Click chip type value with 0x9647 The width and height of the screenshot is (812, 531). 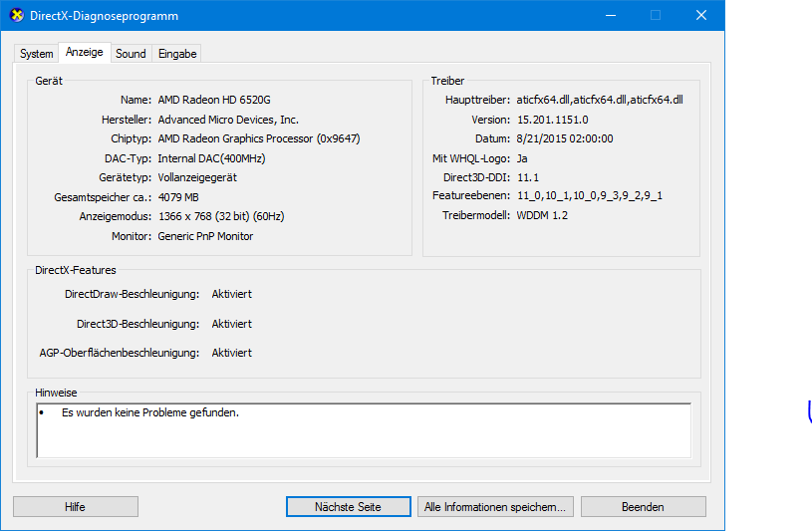tap(259, 138)
